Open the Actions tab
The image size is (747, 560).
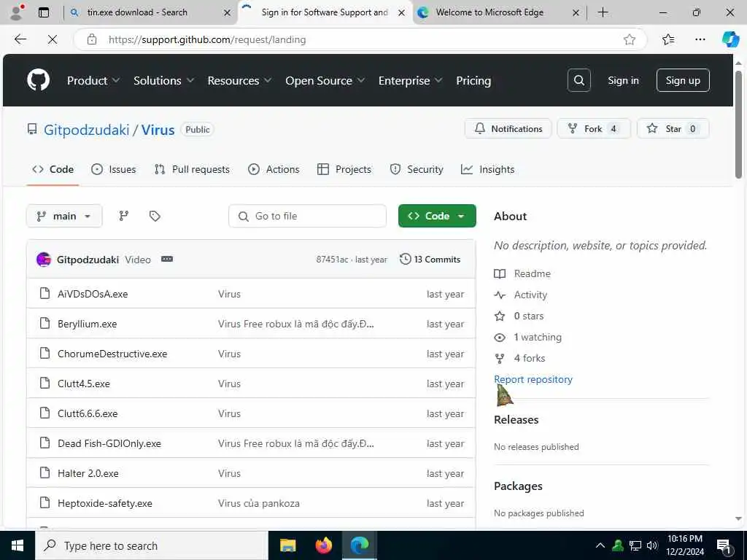tap(274, 169)
